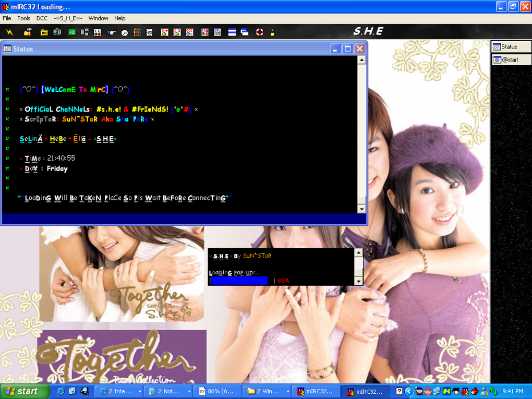Image resolution: width=532 pixels, height=399 pixels.
Task: Minimize the Status window
Action: click(x=335, y=49)
